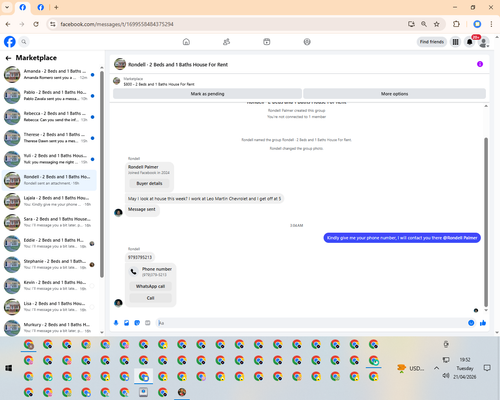Open a new browser tab
The image size is (500, 400).
56,7
